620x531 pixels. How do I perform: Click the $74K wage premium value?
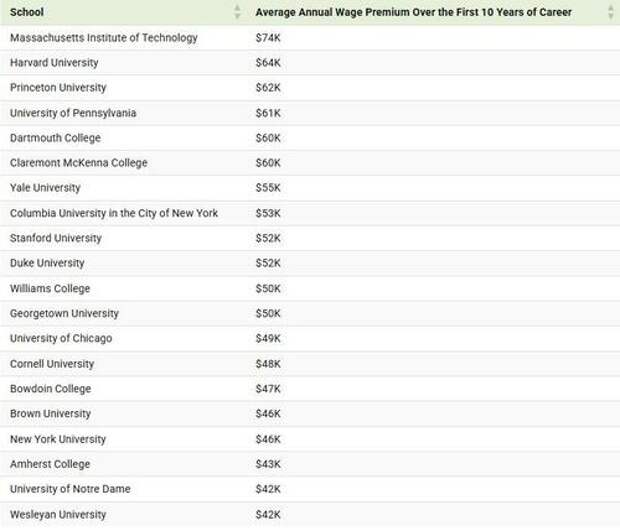268,38
